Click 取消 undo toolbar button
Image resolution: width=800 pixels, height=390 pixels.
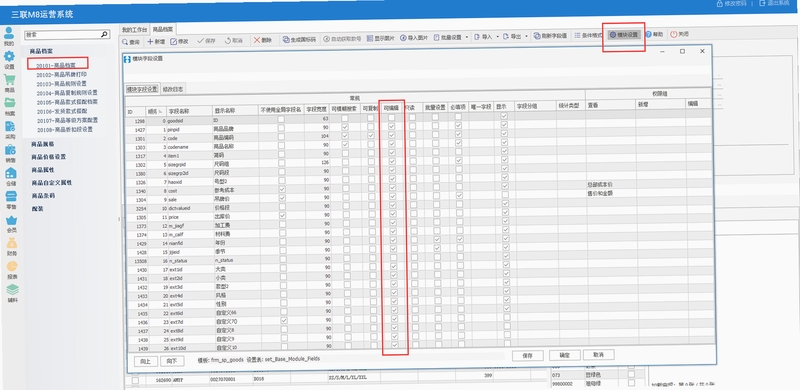click(x=234, y=41)
